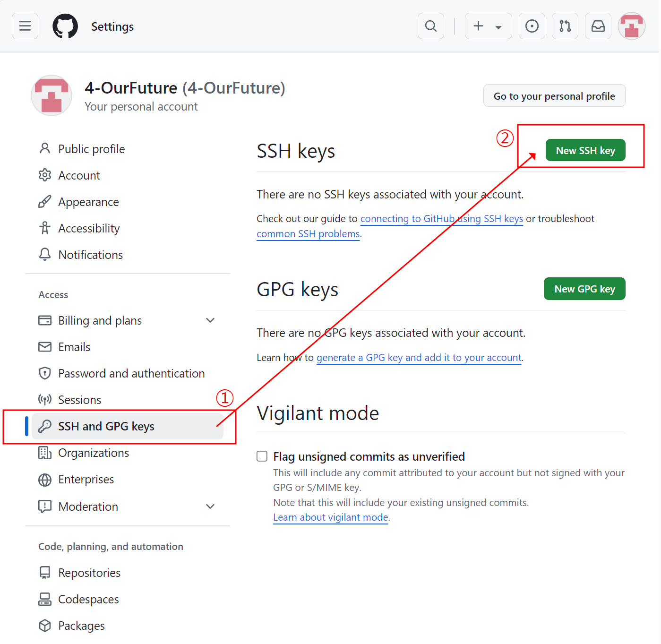Screen dimensions: 661x644
Task: Click the New GPG key button
Action: pos(584,289)
